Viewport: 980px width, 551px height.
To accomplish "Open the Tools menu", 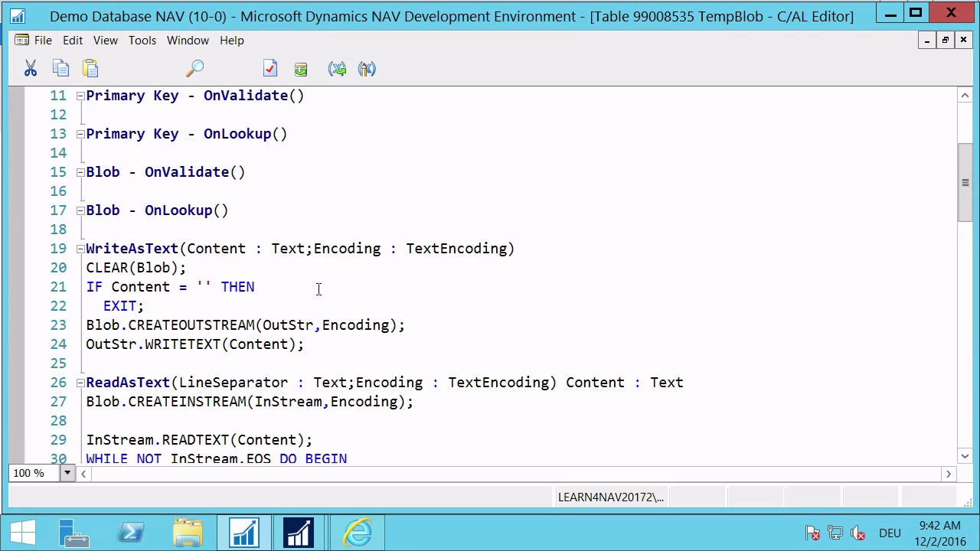I will tap(142, 40).
